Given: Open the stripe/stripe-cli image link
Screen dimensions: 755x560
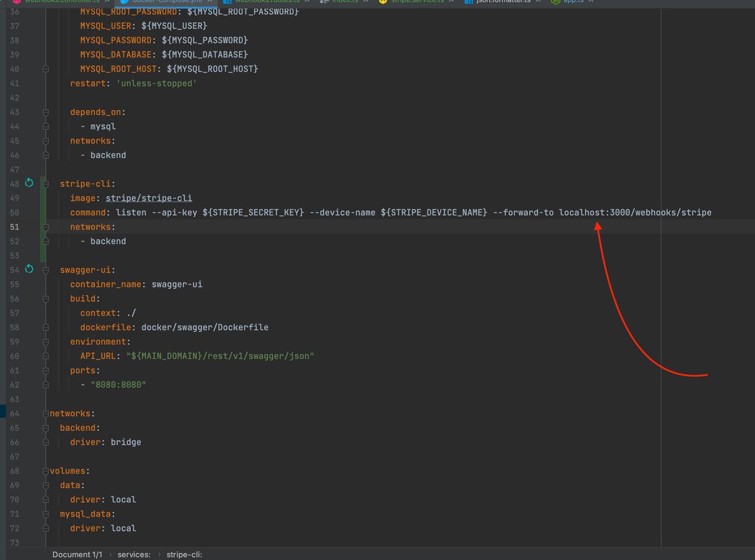Looking at the screenshot, I should [x=149, y=198].
